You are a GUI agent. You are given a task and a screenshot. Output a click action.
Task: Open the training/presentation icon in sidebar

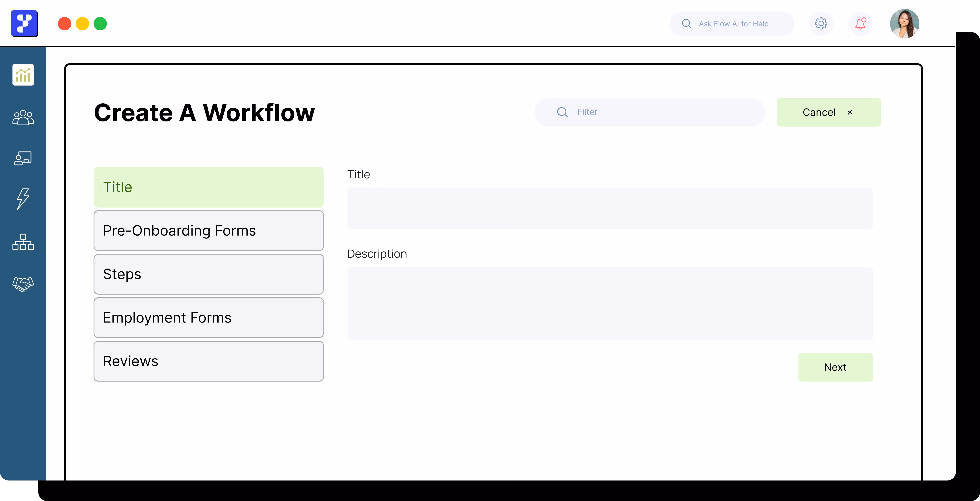[23, 159]
